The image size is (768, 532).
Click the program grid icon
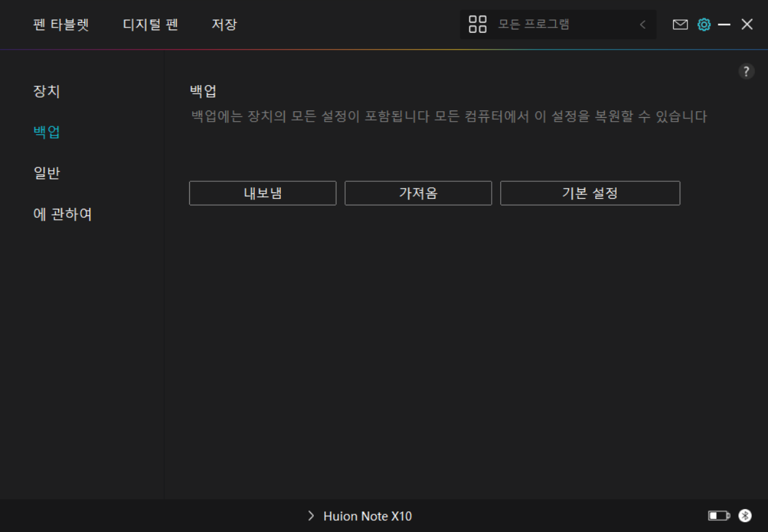point(477,25)
